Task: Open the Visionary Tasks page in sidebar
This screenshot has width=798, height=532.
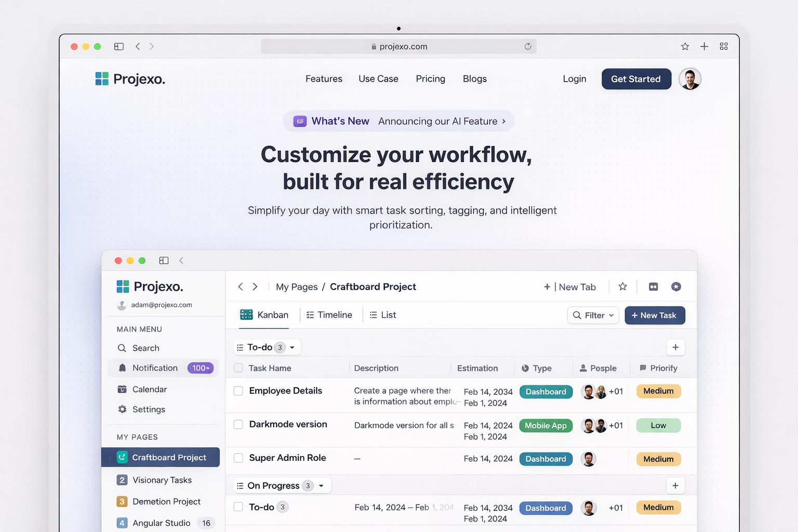Action: coord(162,480)
